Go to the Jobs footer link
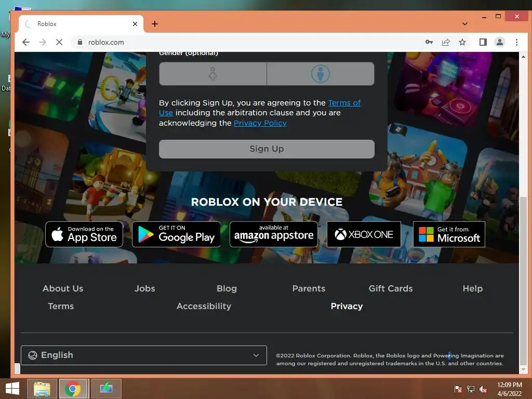The height and width of the screenshot is (399, 532). click(144, 288)
